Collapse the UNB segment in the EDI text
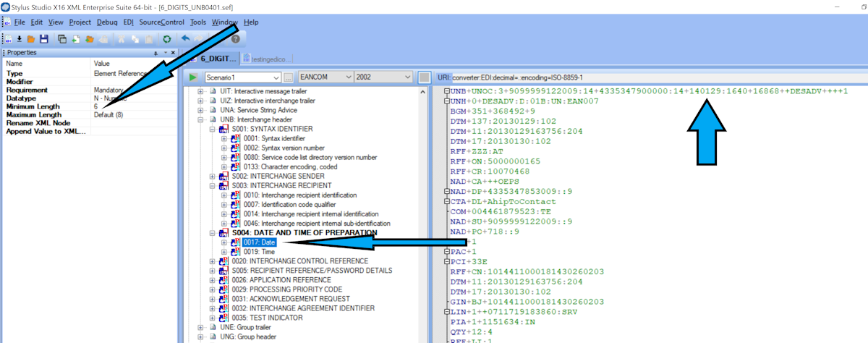This screenshot has width=868, height=343. coord(446,92)
